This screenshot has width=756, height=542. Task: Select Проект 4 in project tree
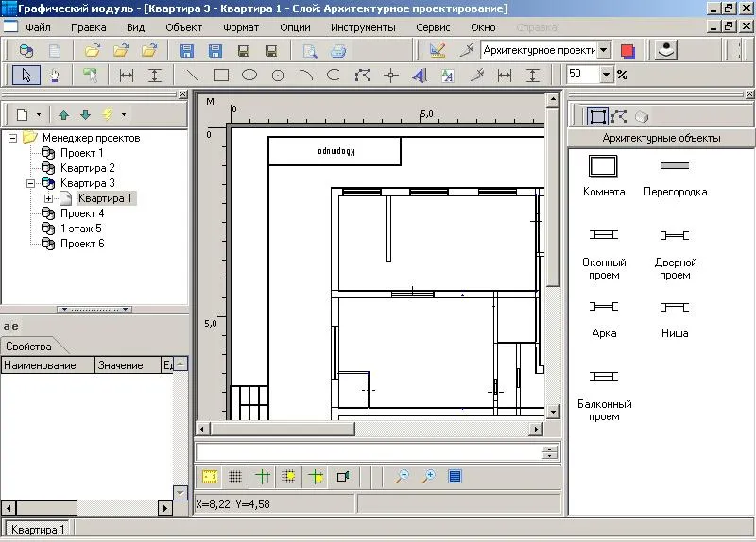point(82,213)
